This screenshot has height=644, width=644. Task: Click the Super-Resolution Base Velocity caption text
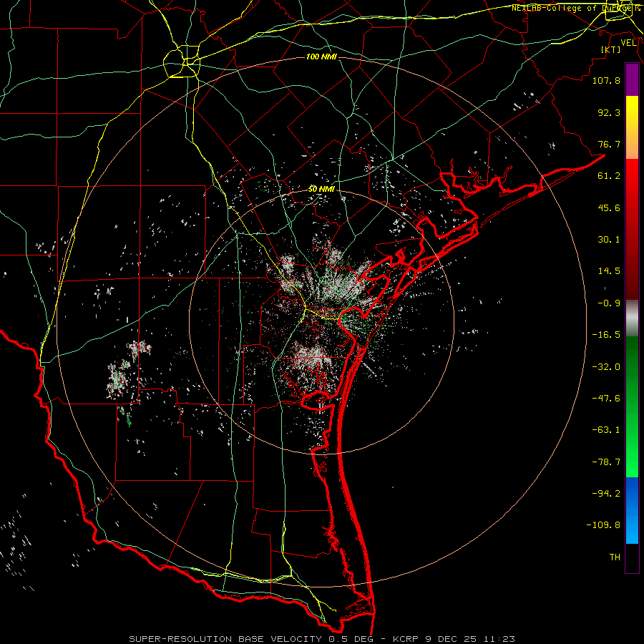[x=321, y=639]
